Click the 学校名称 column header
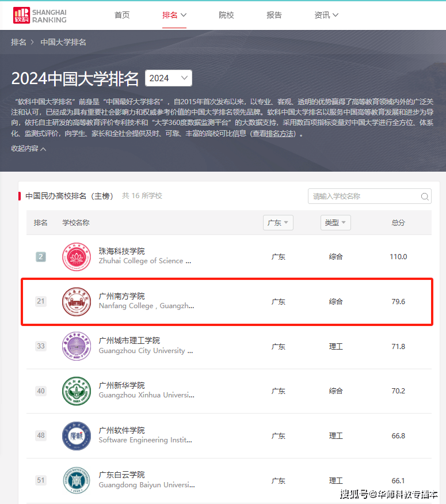 tap(76, 223)
